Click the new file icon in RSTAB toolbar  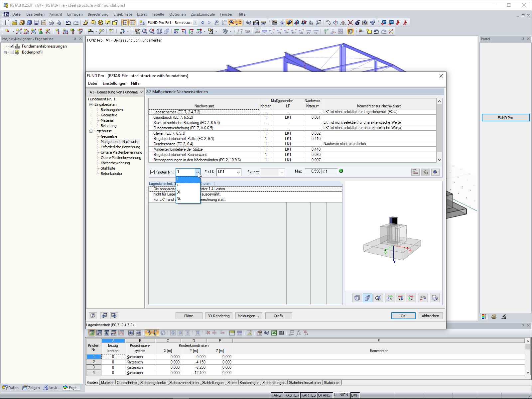click(7, 23)
